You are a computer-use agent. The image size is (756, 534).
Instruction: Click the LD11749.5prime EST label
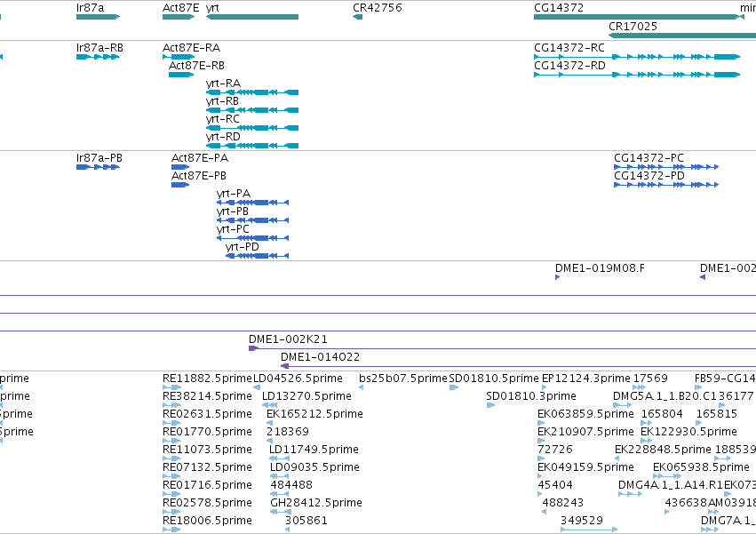[x=314, y=450]
